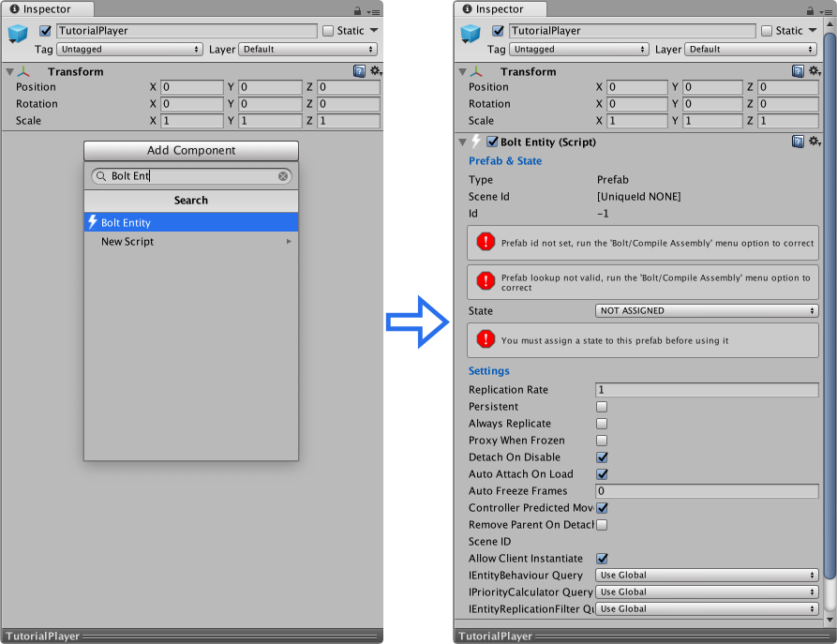Open Bolt Entity script help icon

click(798, 142)
